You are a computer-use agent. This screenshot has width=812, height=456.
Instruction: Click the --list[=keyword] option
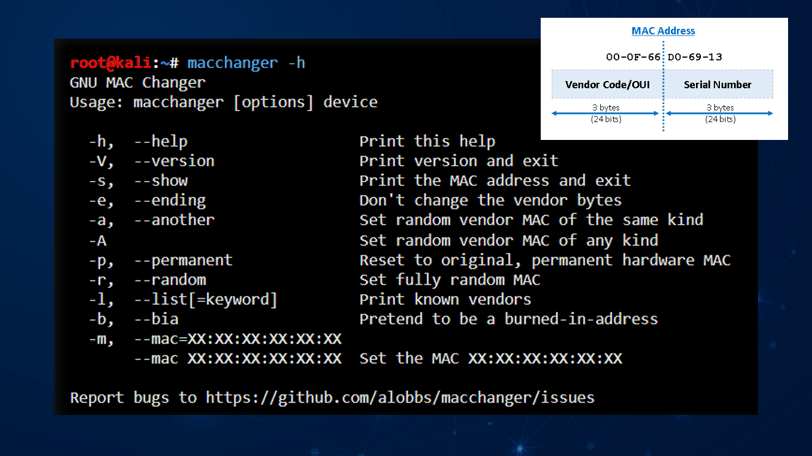pyautogui.click(x=205, y=299)
